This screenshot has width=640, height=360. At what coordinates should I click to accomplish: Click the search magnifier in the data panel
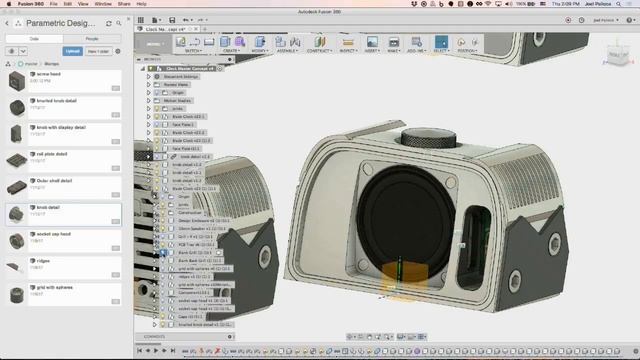pos(119,24)
